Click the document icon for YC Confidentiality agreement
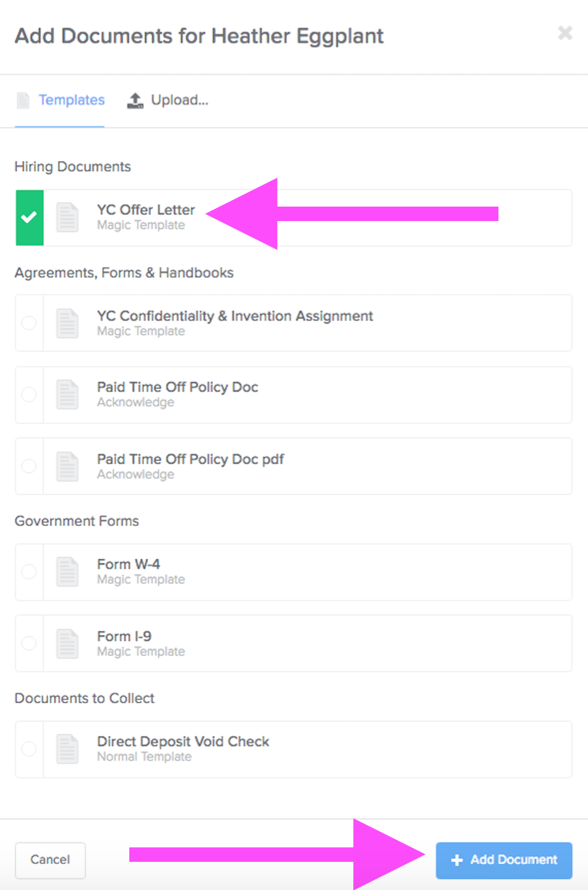The width and height of the screenshot is (588, 890). [67, 323]
